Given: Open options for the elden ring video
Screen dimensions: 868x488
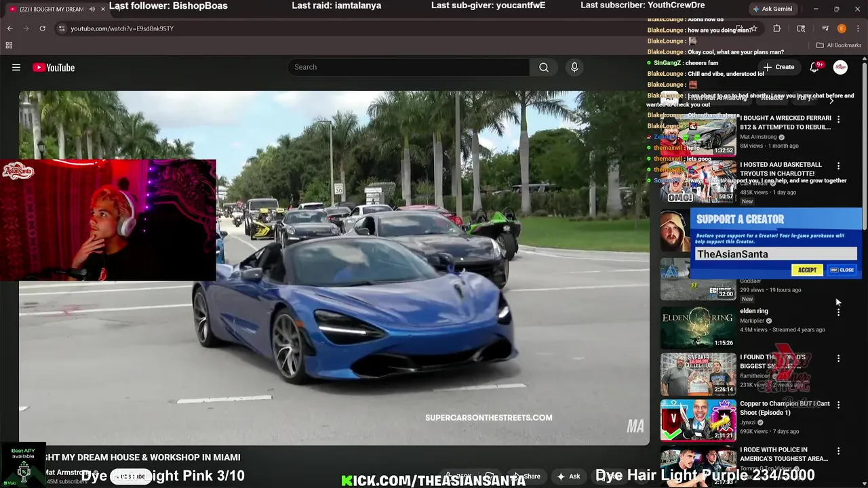Looking at the screenshot, I should point(838,312).
